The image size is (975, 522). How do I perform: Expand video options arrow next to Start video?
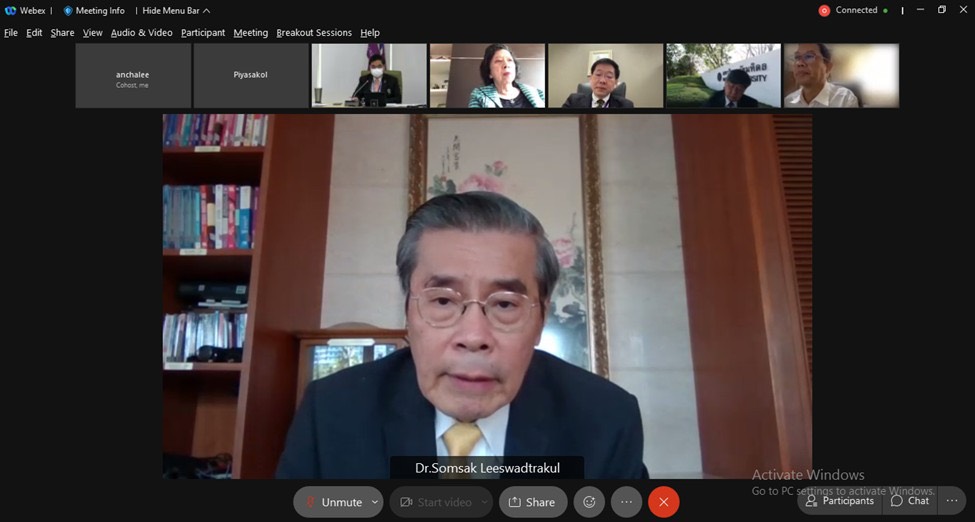pyautogui.click(x=484, y=502)
